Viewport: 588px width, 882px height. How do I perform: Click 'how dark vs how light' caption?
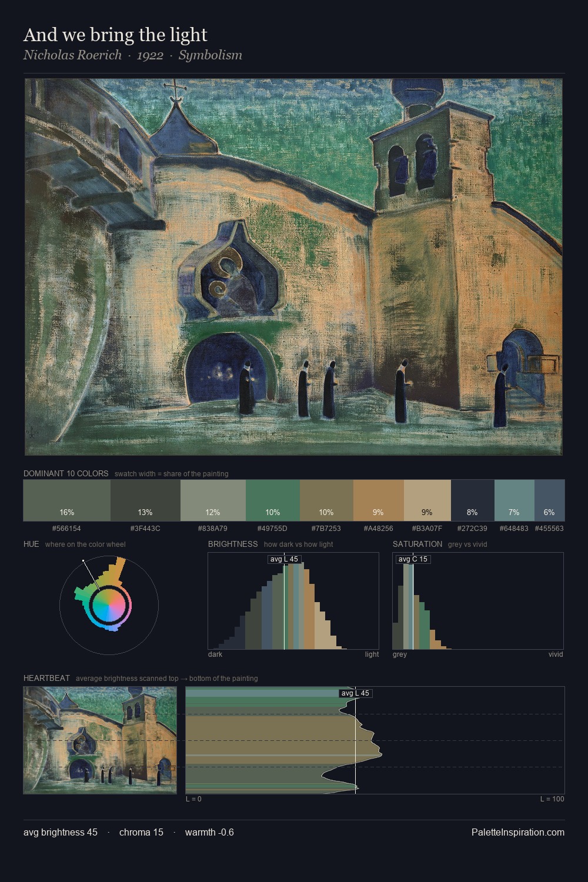point(298,544)
